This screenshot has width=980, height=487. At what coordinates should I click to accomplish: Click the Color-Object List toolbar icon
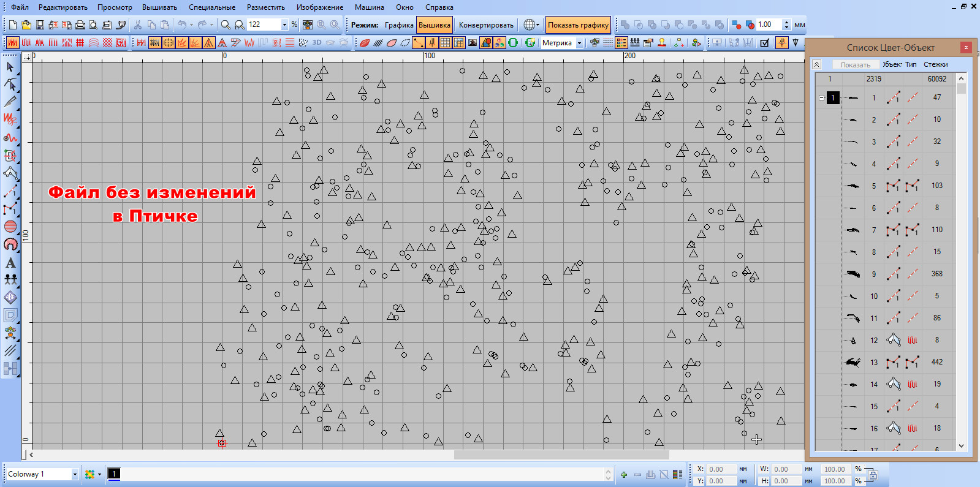[621, 43]
